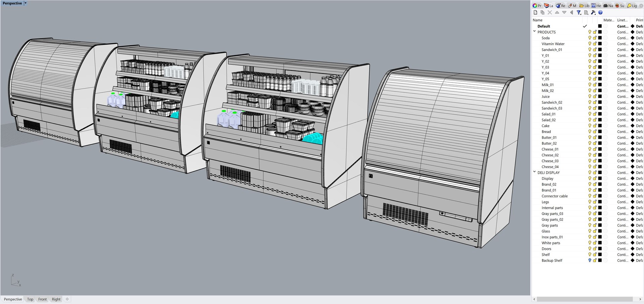
Task: Open the Rendering (Re) panel tab
Action: (560, 6)
